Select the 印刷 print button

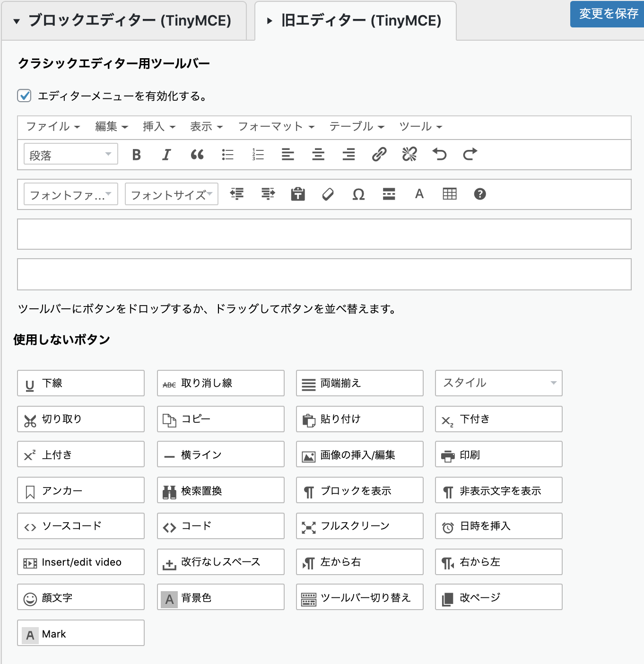coord(499,454)
